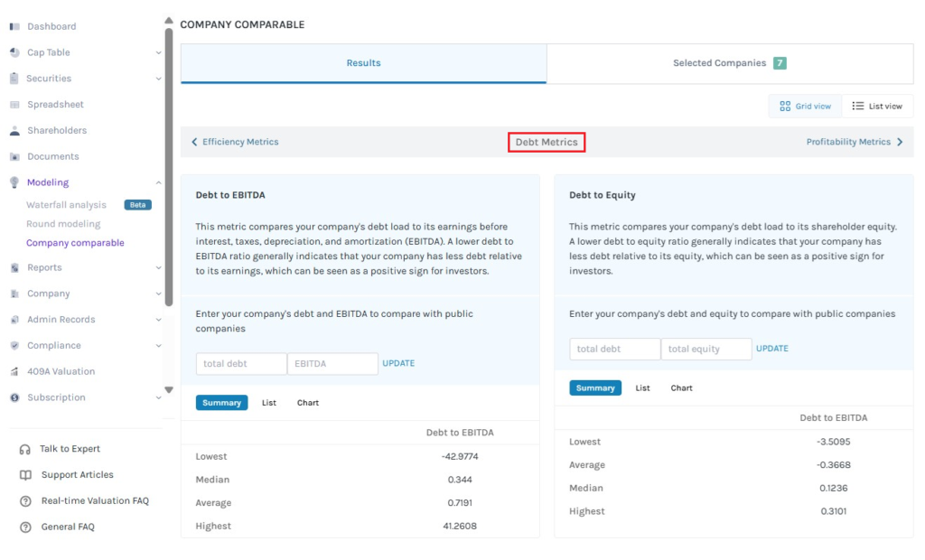Click UPDATE in Debt to EBITDA card
The image size is (925, 560).
tap(398, 363)
